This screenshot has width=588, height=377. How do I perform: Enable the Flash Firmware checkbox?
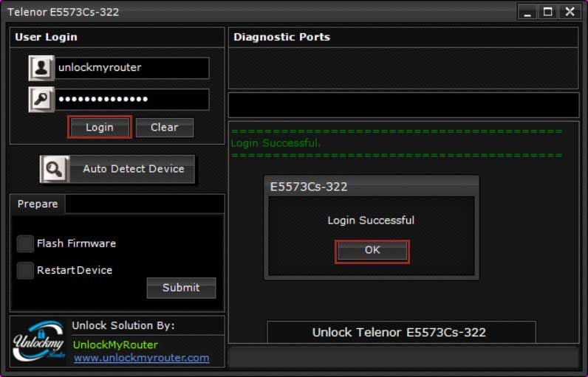click(x=25, y=243)
